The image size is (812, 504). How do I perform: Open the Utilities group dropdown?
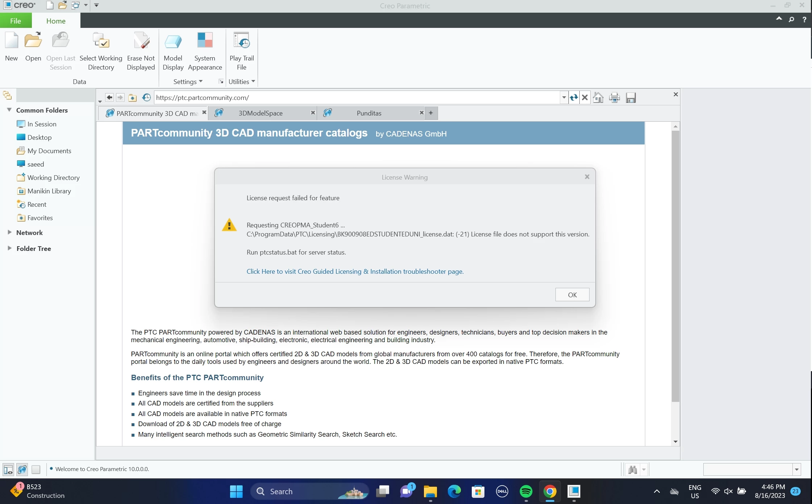pyautogui.click(x=242, y=82)
